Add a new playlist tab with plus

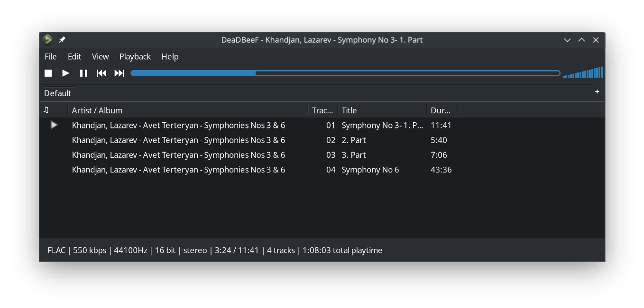click(597, 91)
